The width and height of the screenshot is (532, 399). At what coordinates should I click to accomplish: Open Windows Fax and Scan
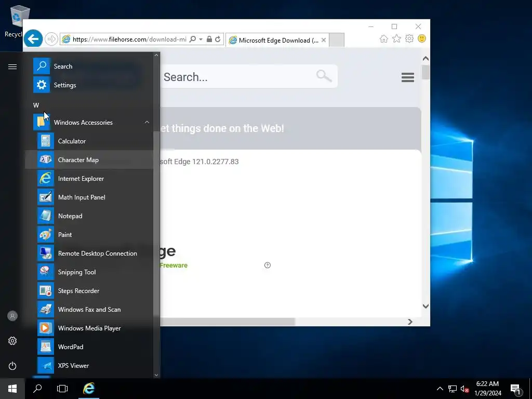coord(89,310)
